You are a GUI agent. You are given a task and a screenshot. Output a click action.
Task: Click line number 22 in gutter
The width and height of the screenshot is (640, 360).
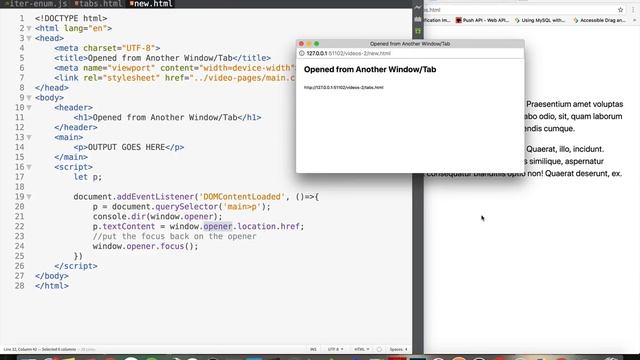click(x=19, y=227)
